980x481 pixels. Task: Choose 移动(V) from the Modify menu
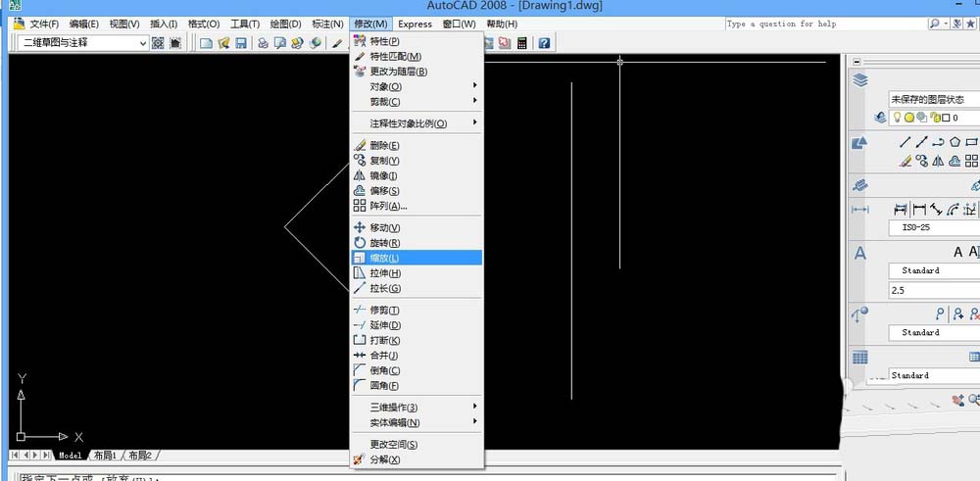(416, 227)
